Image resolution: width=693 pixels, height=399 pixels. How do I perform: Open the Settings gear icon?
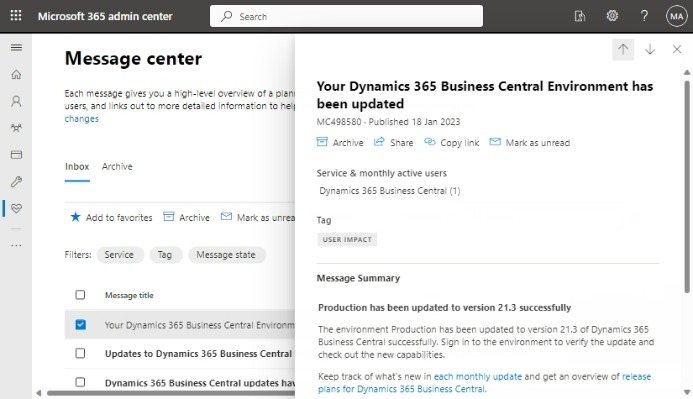pyautogui.click(x=612, y=16)
